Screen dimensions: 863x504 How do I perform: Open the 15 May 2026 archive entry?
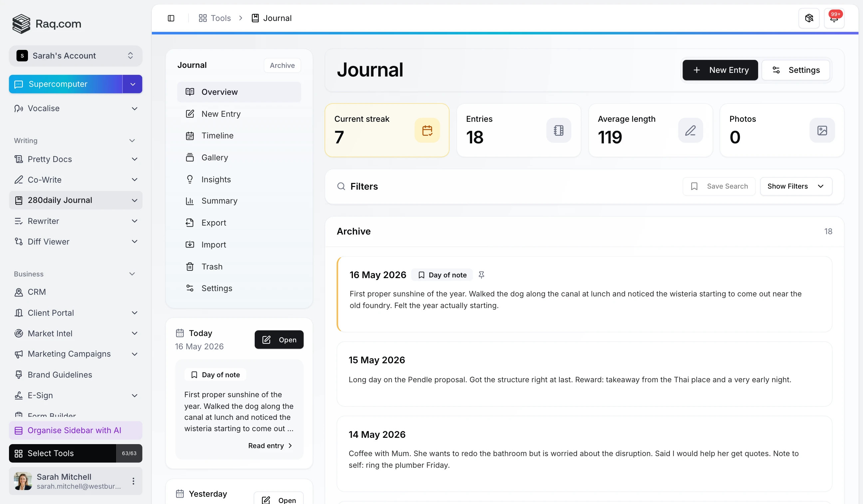(584, 374)
